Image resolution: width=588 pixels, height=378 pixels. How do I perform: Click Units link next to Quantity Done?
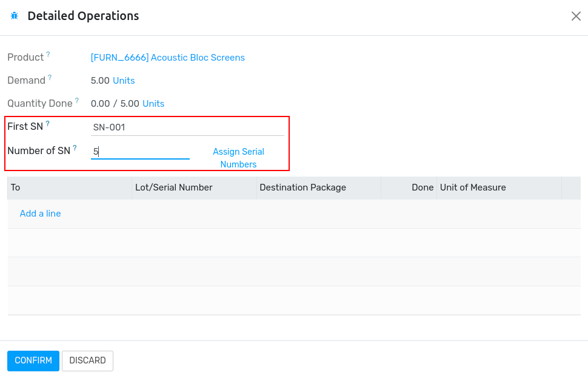[x=153, y=104]
